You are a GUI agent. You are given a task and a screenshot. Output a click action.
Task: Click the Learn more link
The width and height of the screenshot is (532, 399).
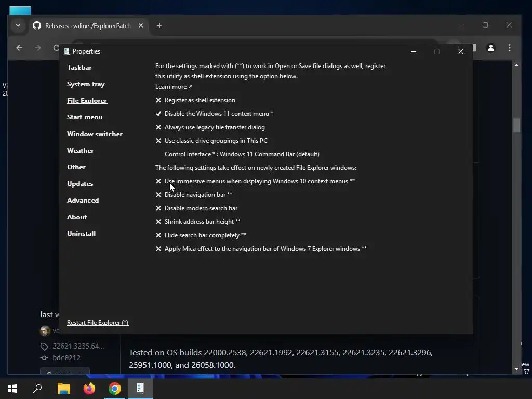pyautogui.click(x=174, y=87)
